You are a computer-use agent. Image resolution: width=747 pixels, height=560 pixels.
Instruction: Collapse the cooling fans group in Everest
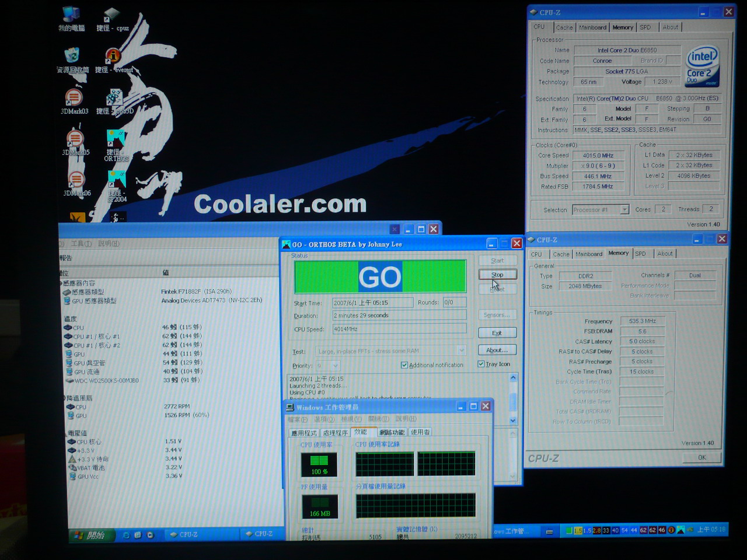pyautogui.click(x=65, y=398)
